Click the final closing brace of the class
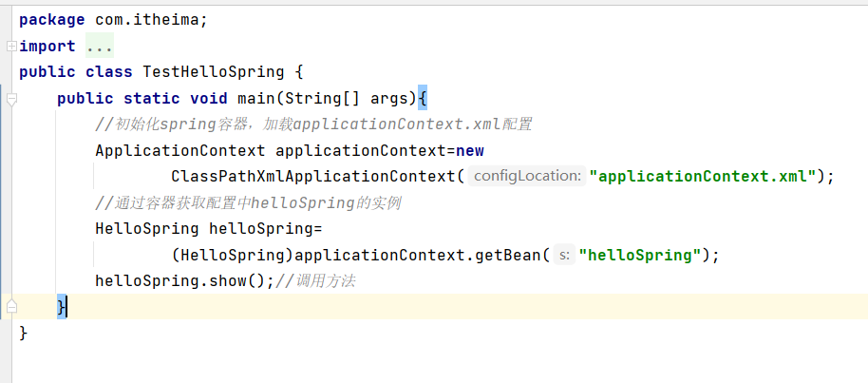Viewport: 868px width, 383px height. [x=23, y=334]
